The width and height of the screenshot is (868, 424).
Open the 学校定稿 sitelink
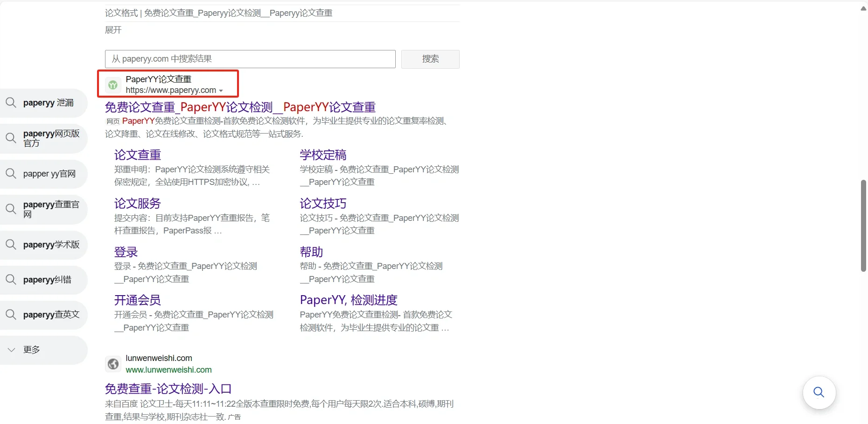pyautogui.click(x=323, y=155)
